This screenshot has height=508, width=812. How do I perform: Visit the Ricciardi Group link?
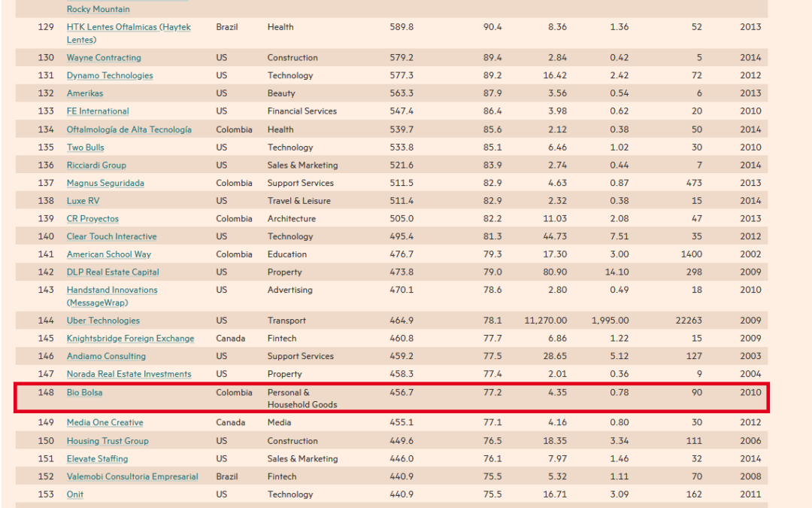(96, 165)
